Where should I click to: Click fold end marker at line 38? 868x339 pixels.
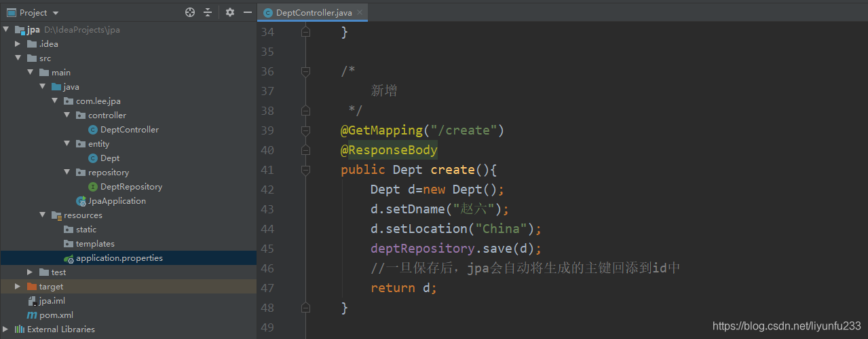(305, 111)
